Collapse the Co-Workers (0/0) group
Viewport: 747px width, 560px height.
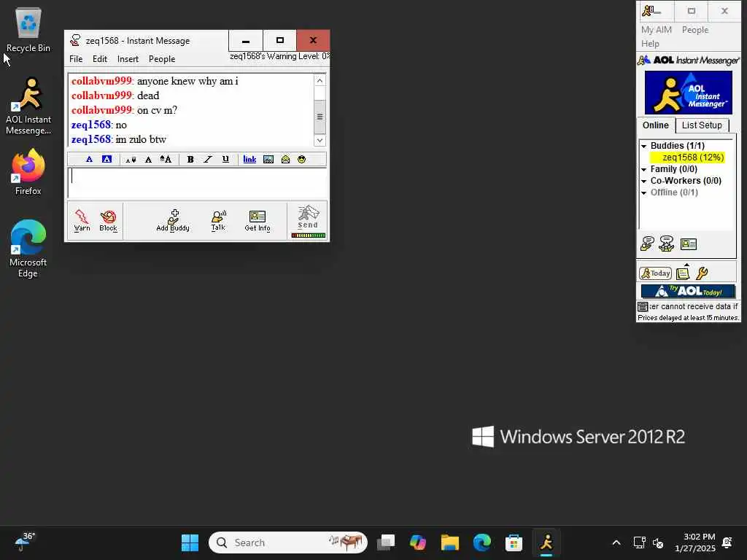point(643,182)
